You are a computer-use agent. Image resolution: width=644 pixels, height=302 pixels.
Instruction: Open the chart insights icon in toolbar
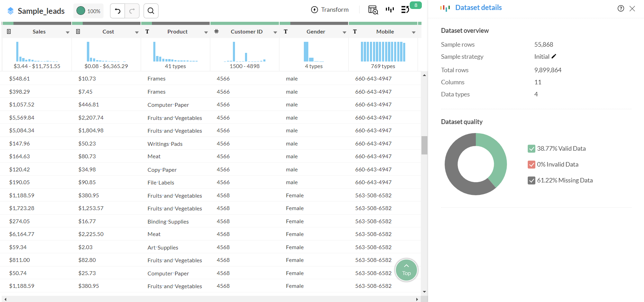pos(390,10)
